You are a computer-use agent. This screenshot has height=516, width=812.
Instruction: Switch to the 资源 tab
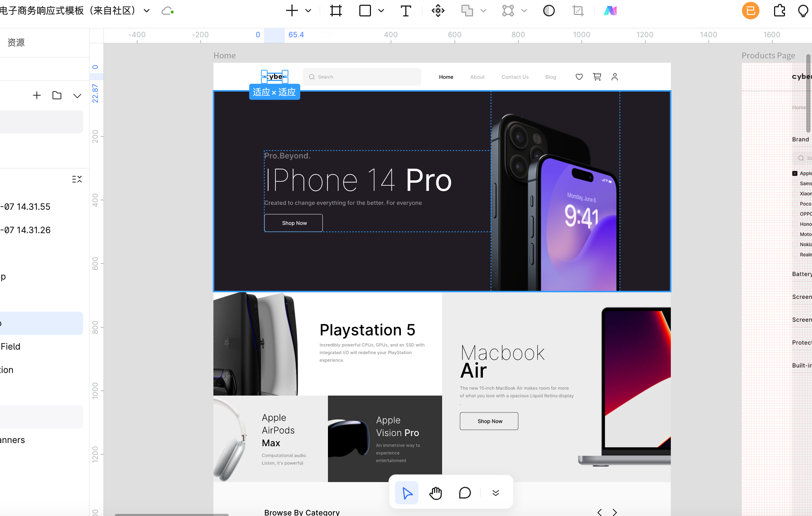(x=16, y=42)
